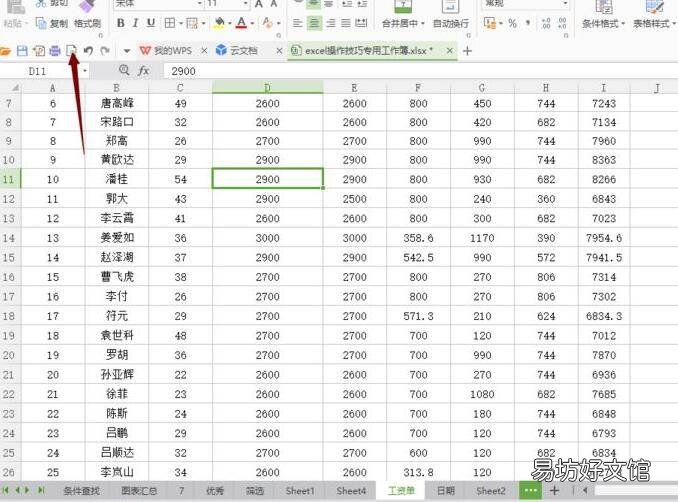Screen dimensions: 678x502
Task: Click the Increase Decimal icon
Action: 546,23
